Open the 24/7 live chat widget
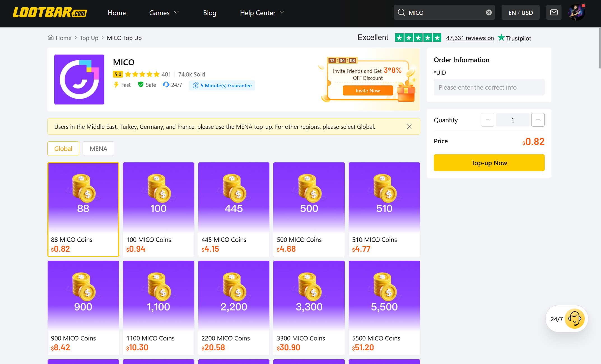Image resolution: width=601 pixels, height=364 pixels. [x=567, y=319]
